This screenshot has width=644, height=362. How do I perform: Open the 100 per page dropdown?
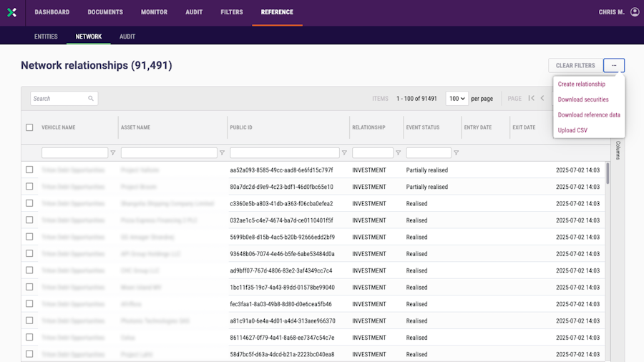pos(457,99)
